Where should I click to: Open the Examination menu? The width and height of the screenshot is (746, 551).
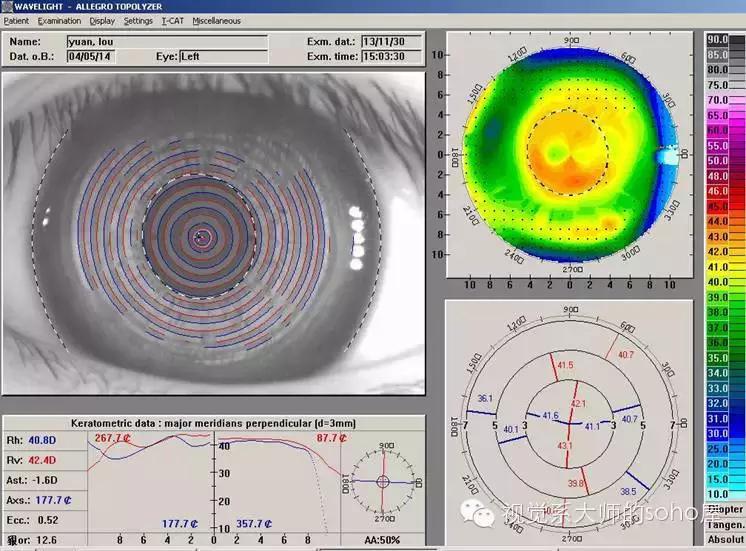click(x=59, y=21)
